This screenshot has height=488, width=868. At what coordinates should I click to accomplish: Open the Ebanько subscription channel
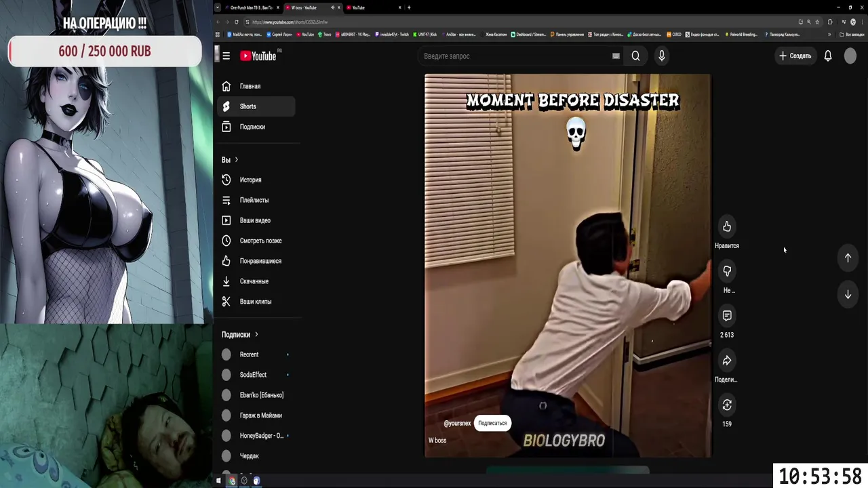click(x=256, y=395)
